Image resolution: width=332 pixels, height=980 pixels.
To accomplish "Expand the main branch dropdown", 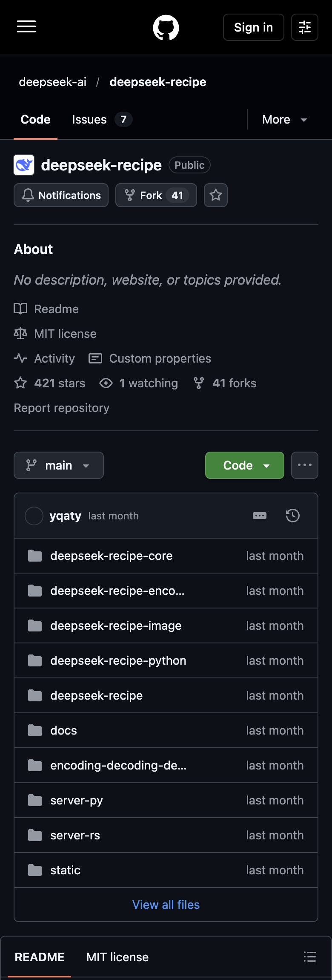I will point(59,465).
